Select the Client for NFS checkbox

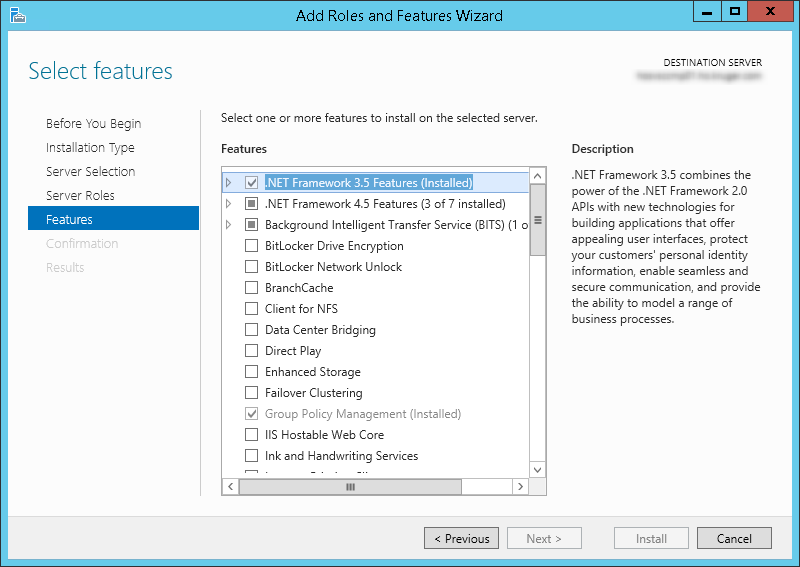tap(251, 308)
